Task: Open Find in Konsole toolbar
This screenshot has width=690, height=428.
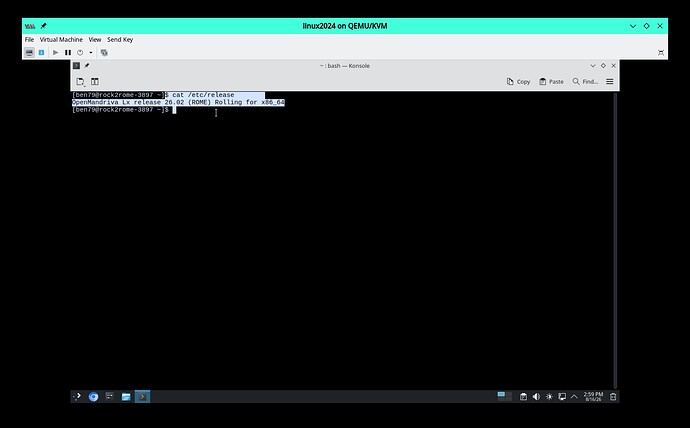Action: (585, 82)
